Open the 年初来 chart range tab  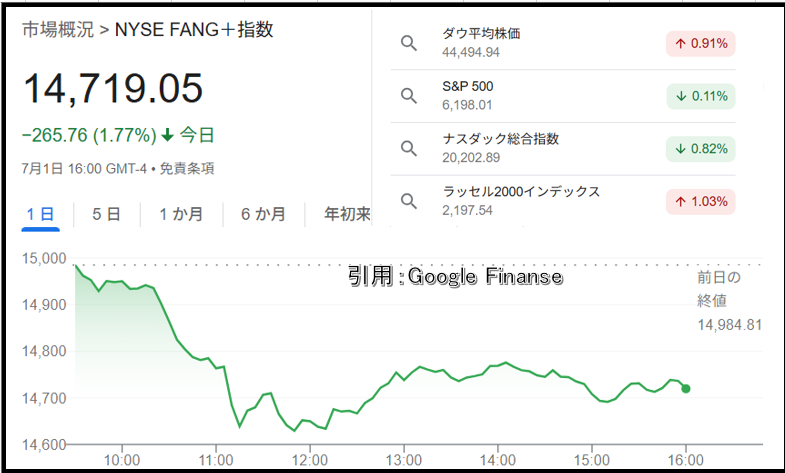point(346,214)
